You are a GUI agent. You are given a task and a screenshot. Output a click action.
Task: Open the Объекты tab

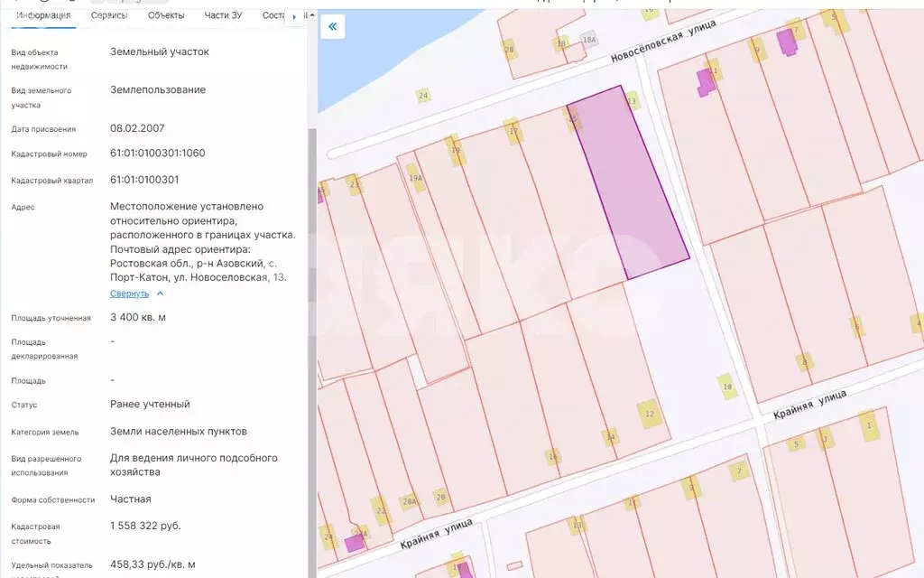[x=166, y=15]
